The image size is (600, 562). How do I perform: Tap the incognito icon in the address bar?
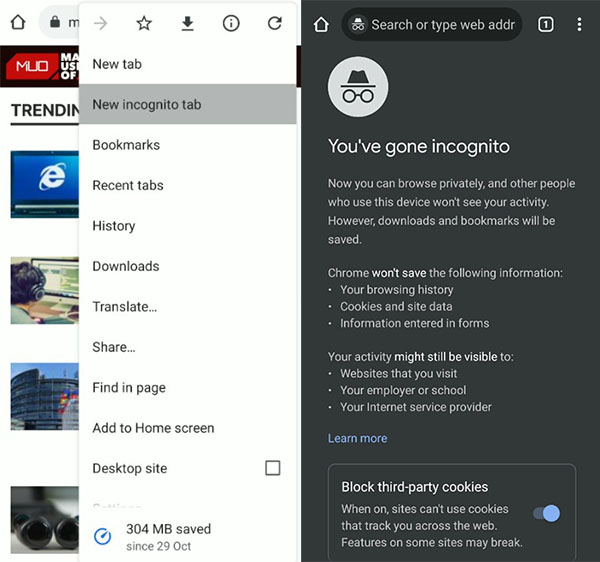point(358,24)
